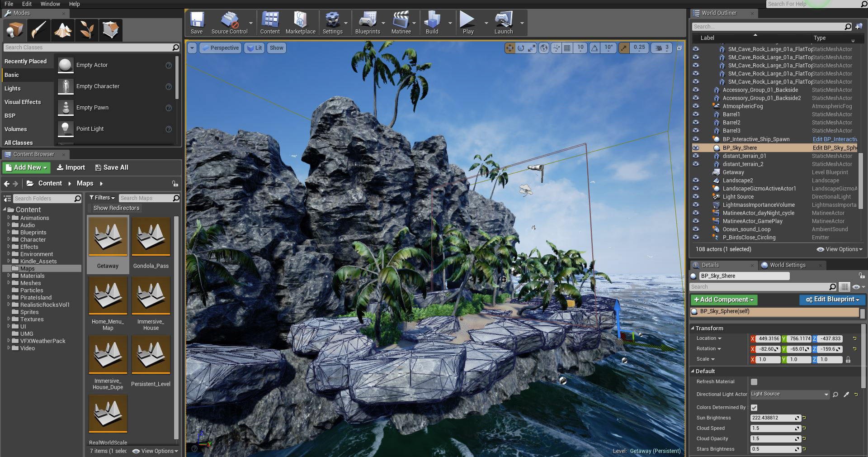This screenshot has width=868, height=457.
Task: Toggle visibility of the AtmosphericFog actor
Action: coord(696,106)
